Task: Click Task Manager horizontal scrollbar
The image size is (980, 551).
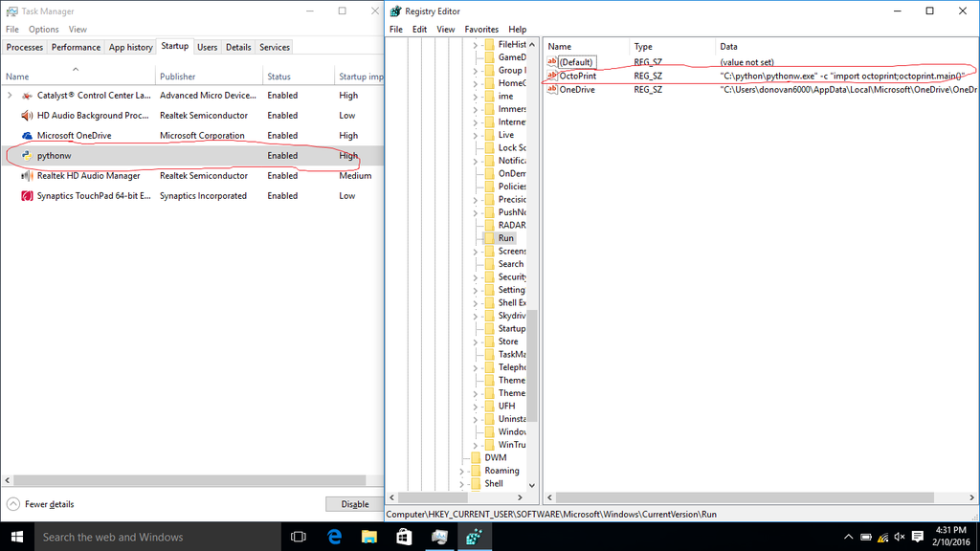Action: (x=190, y=480)
